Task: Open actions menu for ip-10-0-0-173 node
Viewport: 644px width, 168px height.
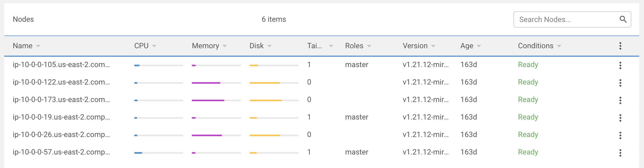Action: pyautogui.click(x=620, y=100)
